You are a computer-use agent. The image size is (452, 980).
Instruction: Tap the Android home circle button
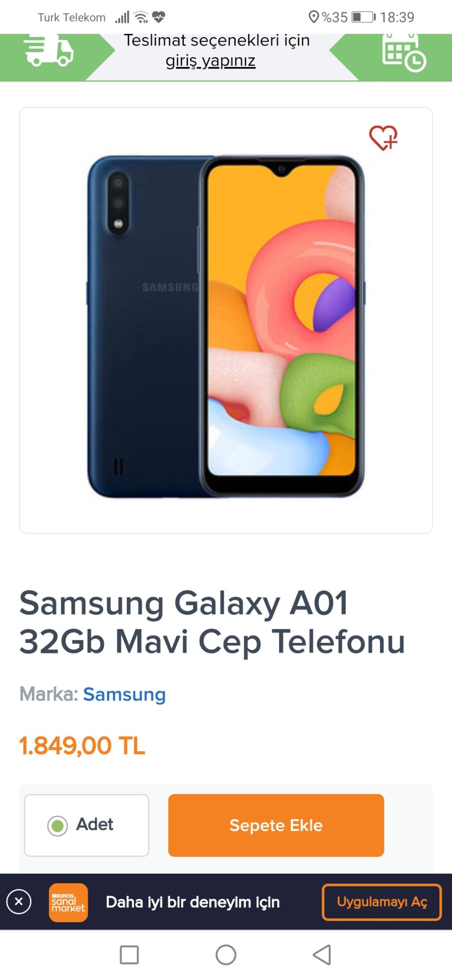click(226, 955)
